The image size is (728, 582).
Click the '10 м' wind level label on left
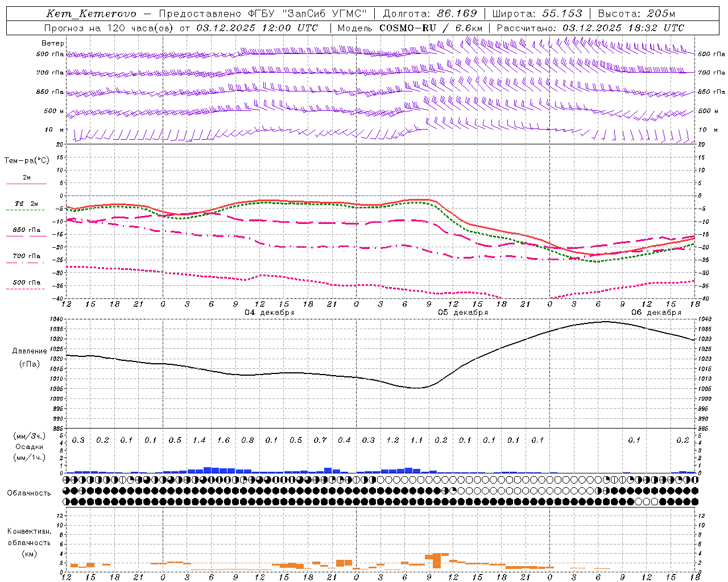(55, 130)
